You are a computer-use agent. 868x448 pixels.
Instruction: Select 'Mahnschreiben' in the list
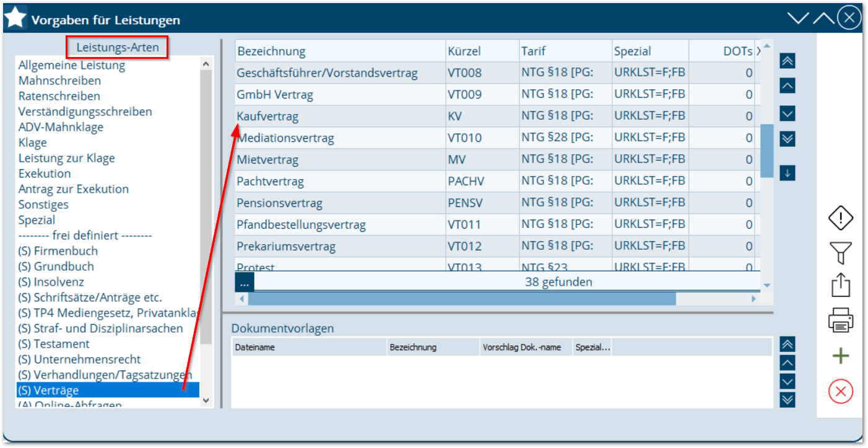[59, 81]
